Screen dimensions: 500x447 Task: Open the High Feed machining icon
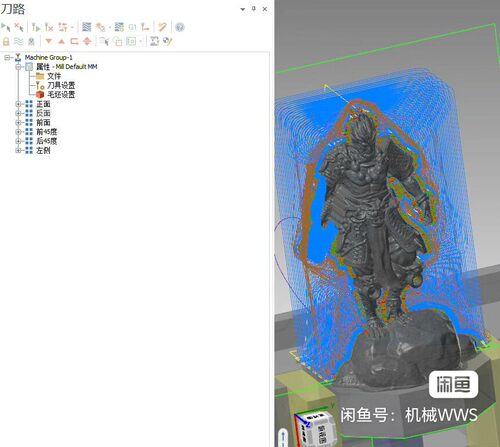point(145,27)
